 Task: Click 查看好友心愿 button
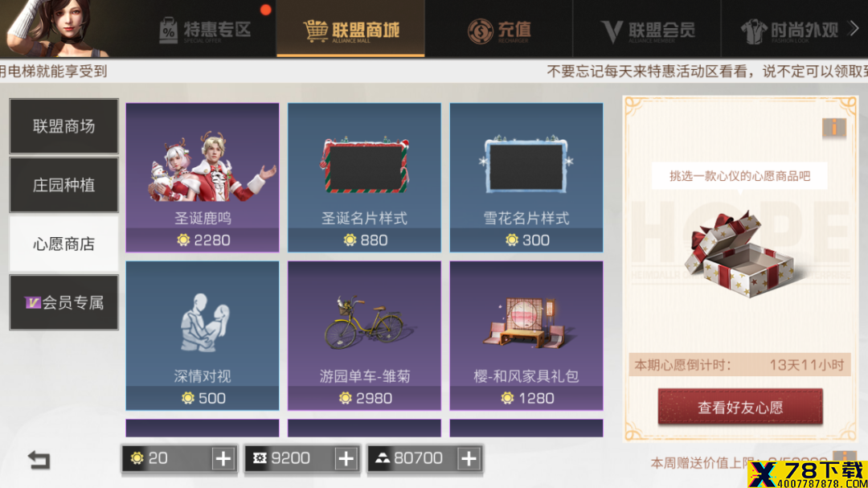point(740,407)
